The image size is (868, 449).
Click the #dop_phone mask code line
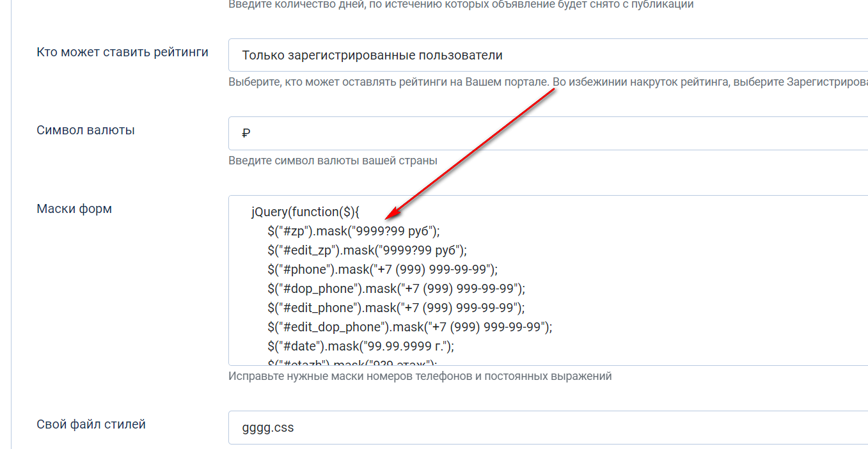396,288
